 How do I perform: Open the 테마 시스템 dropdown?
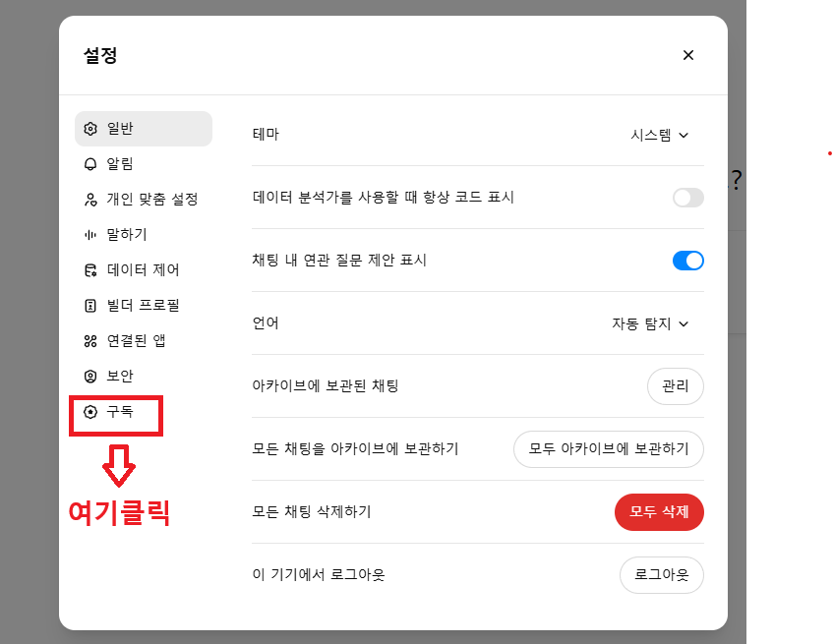pyautogui.click(x=659, y=135)
